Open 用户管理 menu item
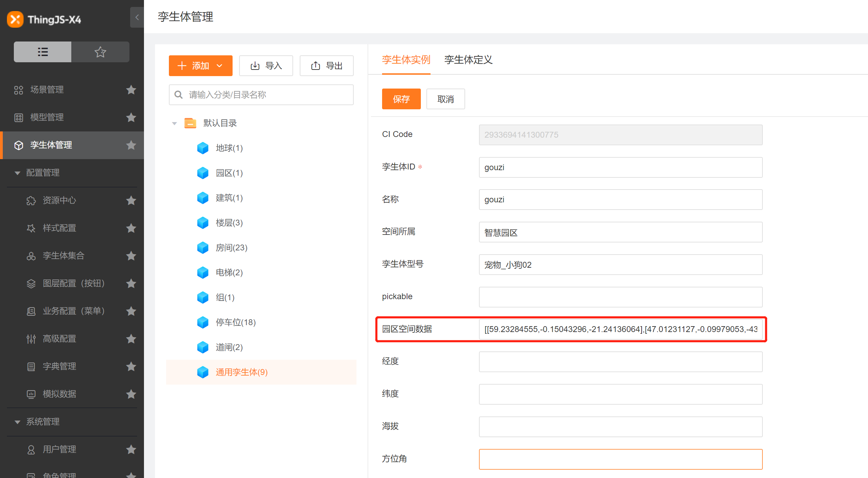Image resolution: width=868 pixels, height=478 pixels. coord(60,449)
